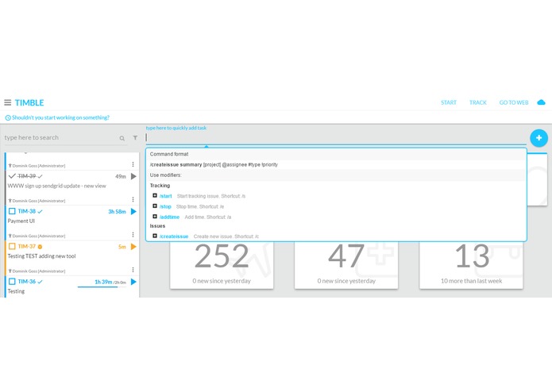552x392 pixels.
Task: Click the orange status icon beside TIM-37
Action: click(40, 247)
